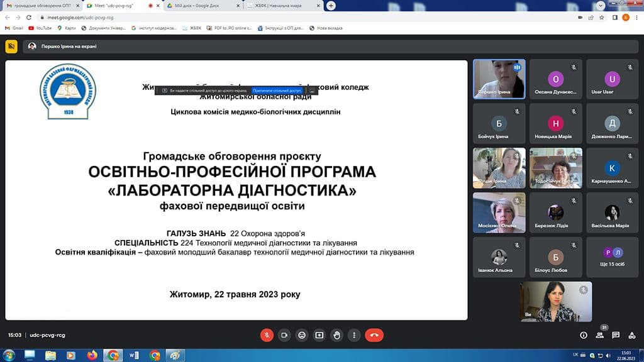
Task: Unmute the microphone in call controls
Action: click(x=267, y=336)
